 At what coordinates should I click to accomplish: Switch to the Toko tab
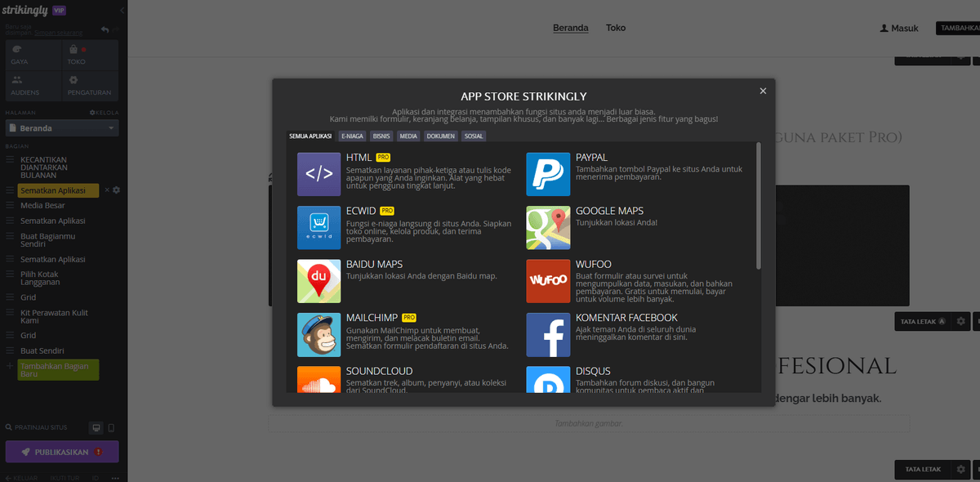click(x=615, y=27)
